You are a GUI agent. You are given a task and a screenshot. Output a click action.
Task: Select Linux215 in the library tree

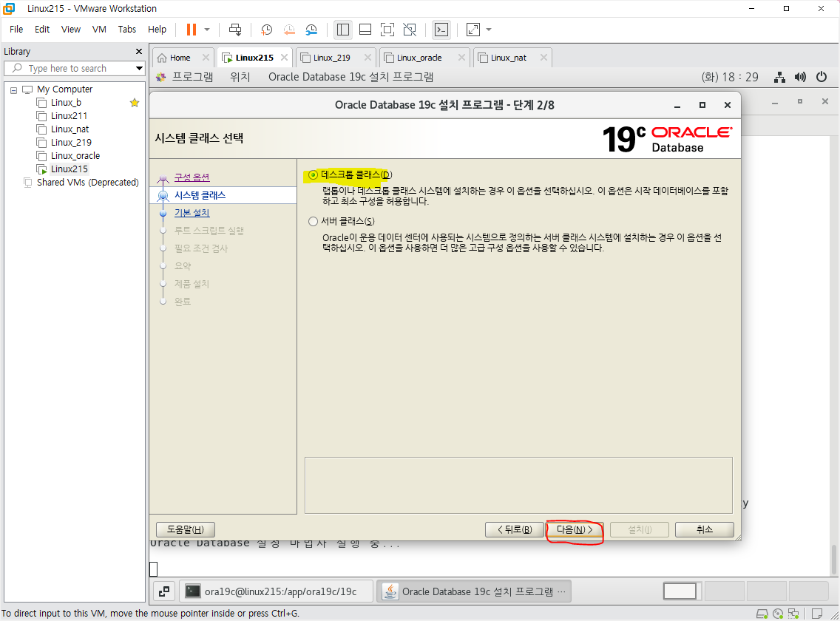click(x=69, y=169)
